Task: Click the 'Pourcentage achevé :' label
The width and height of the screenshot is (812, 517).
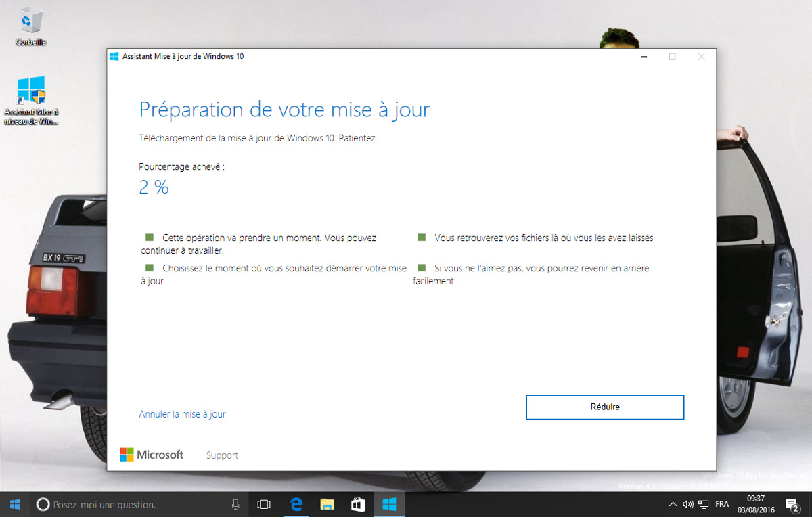Action: tap(181, 166)
